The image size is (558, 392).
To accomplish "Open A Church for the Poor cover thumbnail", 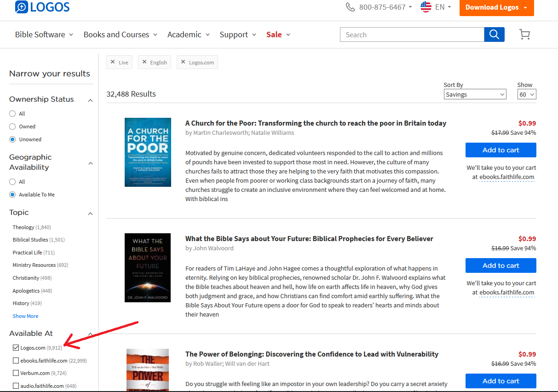I will click(x=148, y=152).
